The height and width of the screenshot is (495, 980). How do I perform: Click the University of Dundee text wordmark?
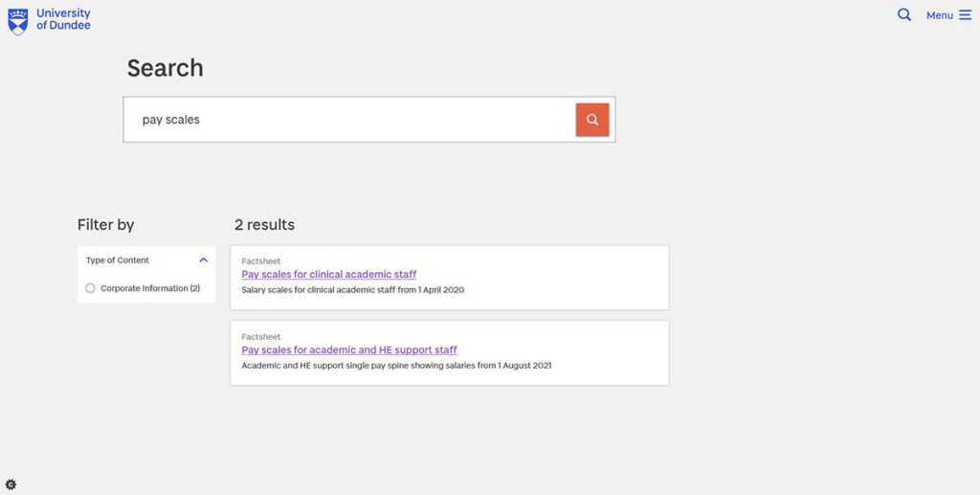(x=63, y=19)
